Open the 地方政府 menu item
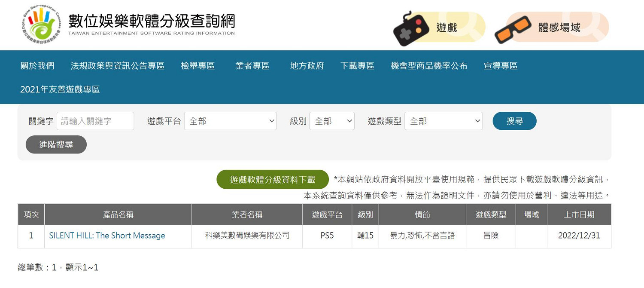 [307, 66]
